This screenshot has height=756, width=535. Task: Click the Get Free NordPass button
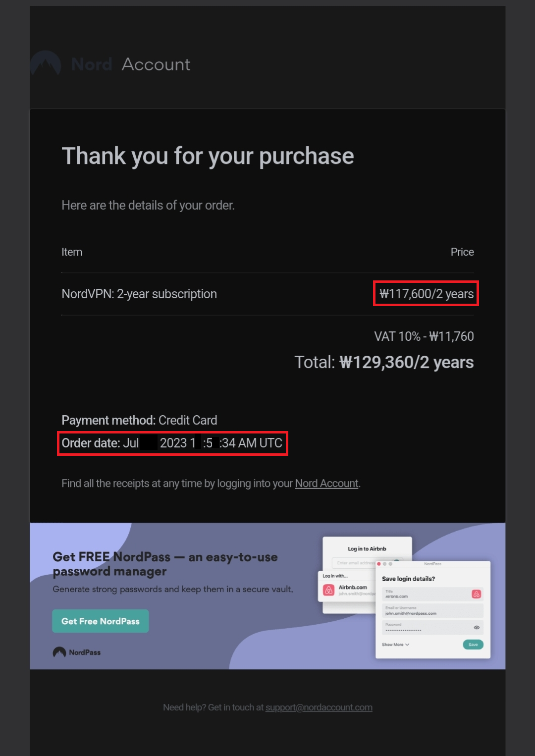pos(101,621)
